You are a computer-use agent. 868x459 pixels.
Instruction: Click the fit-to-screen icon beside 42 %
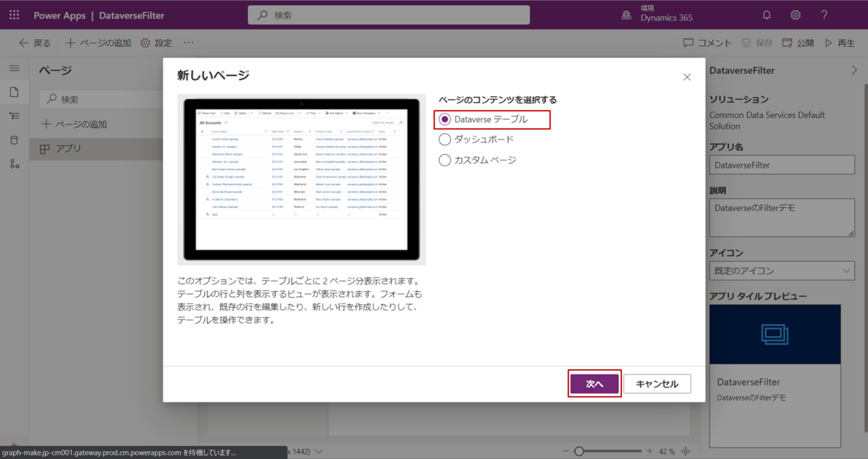pyautogui.click(x=686, y=451)
